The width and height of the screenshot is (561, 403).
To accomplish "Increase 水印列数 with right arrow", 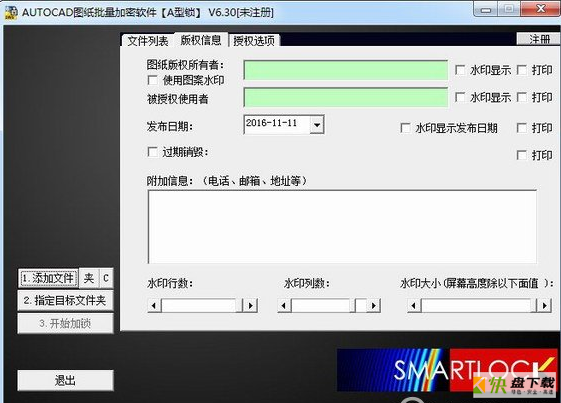I will tap(374, 306).
